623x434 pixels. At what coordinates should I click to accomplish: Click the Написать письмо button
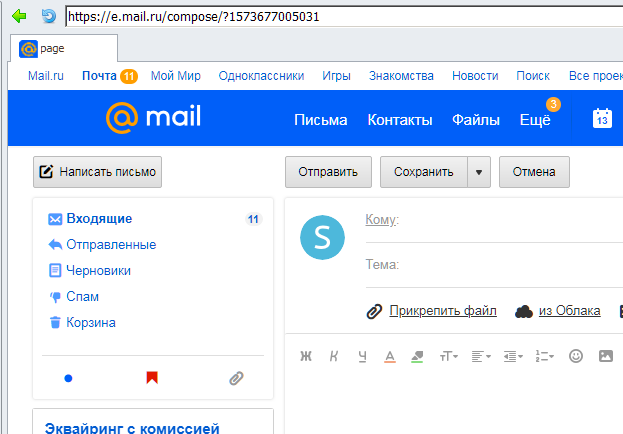point(97,172)
